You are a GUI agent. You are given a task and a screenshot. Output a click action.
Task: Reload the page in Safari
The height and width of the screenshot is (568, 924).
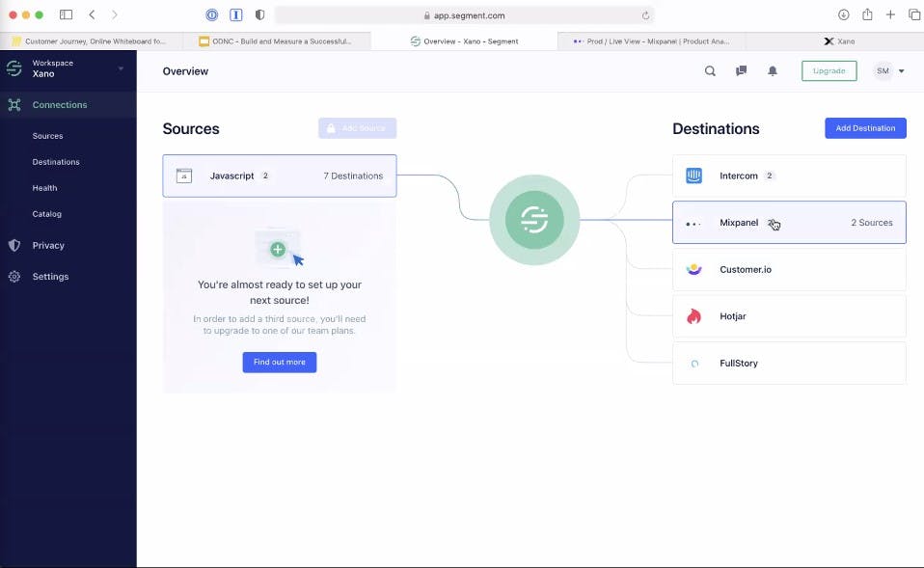[x=646, y=15]
